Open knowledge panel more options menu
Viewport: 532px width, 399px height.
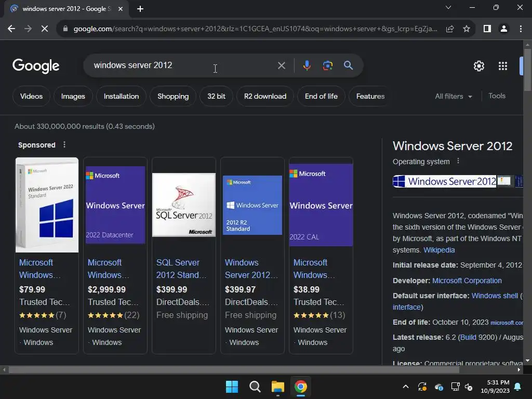click(458, 161)
